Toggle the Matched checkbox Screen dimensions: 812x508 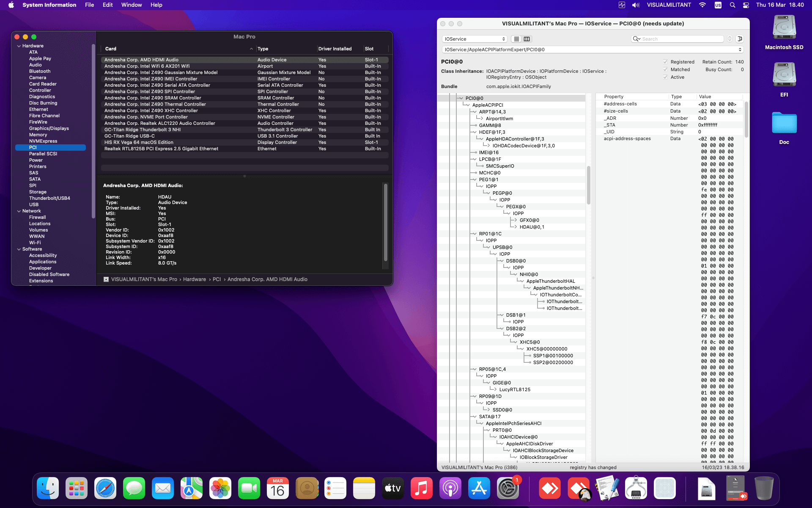(665, 69)
